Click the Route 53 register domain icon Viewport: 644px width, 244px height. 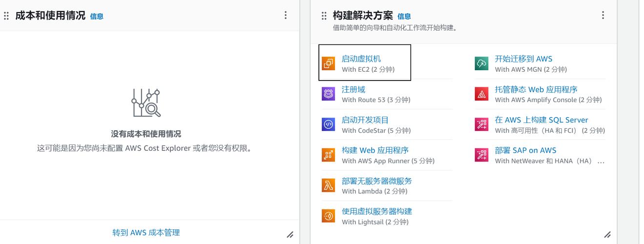[329, 94]
